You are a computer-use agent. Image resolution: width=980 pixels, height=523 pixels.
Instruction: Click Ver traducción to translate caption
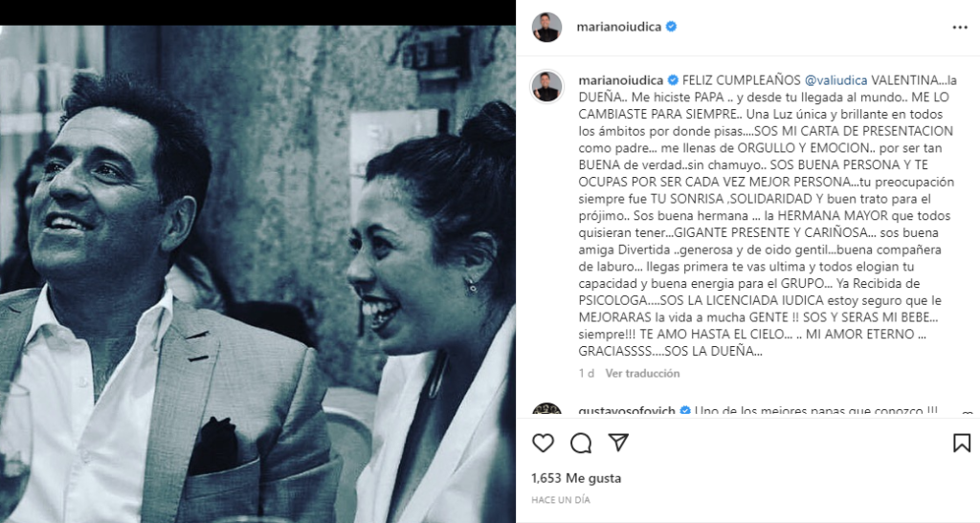pos(642,373)
